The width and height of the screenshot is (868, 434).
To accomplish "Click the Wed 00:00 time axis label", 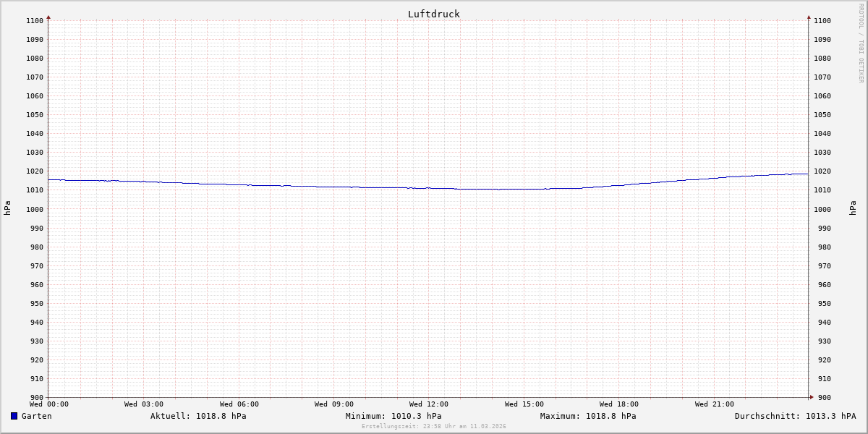I will 49,404.
